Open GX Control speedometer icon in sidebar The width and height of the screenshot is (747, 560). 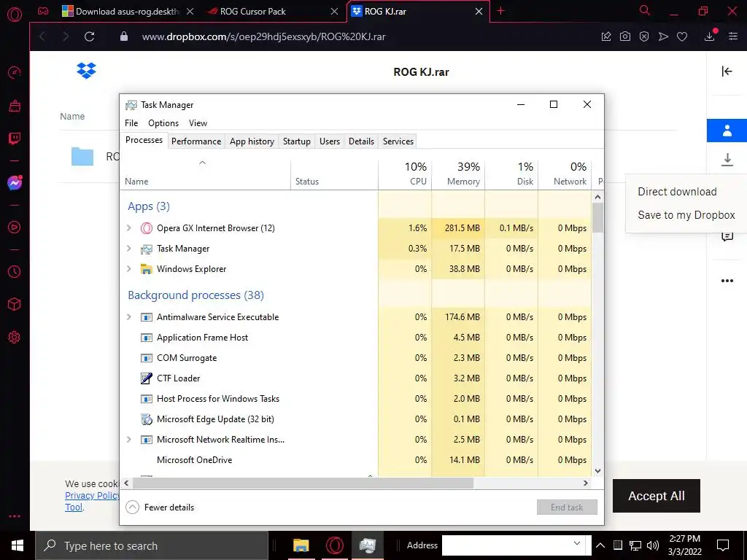click(15, 72)
